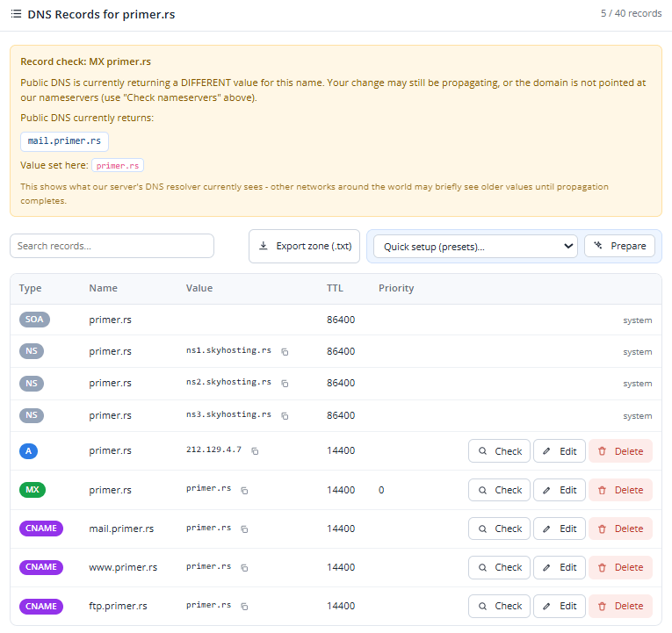Click the NS badge for ns1.skyhosting.rs
Viewport: 672px width, 633px height.
(x=32, y=351)
